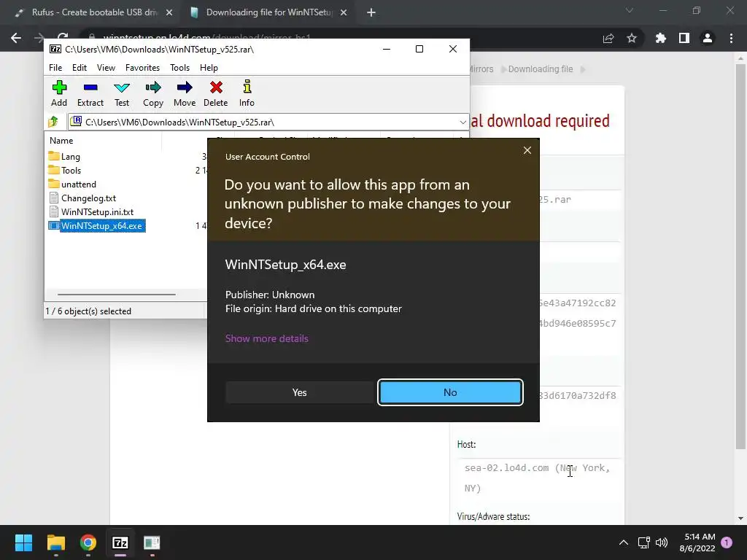Open the notification badge in the taskbar
This screenshot has width=747, height=560.
tap(727, 542)
